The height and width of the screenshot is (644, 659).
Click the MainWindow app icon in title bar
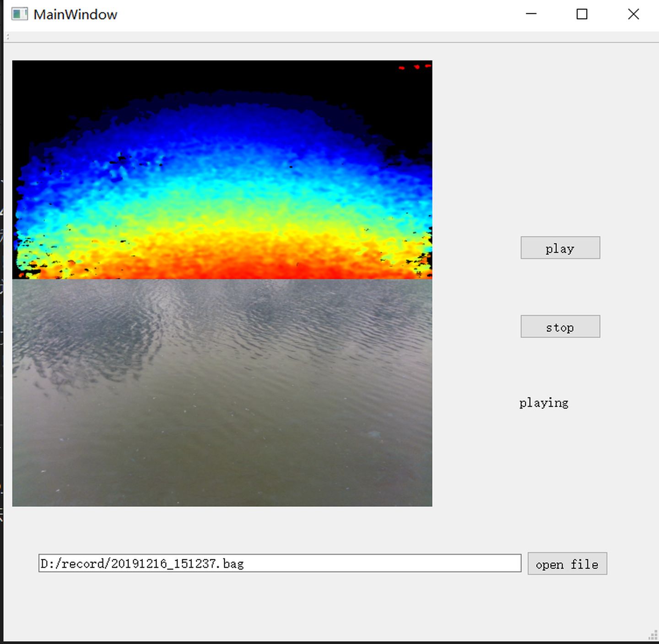click(19, 14)
